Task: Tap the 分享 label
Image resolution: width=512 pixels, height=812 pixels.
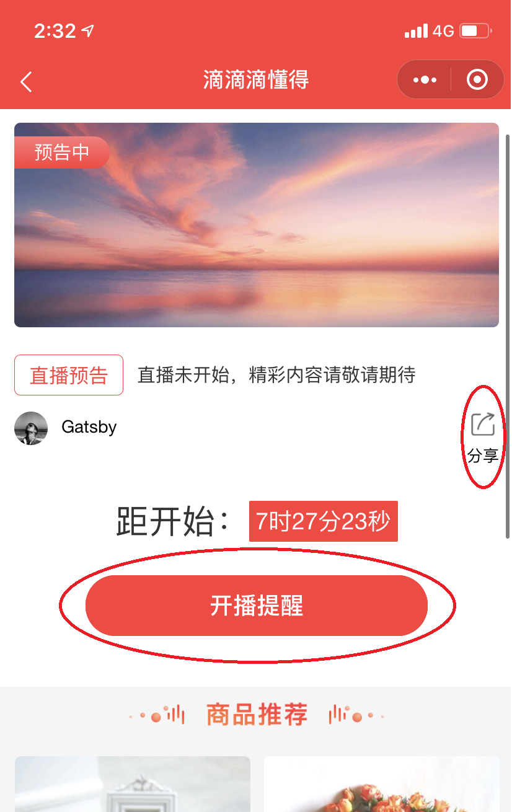Action: click(483, 456)
